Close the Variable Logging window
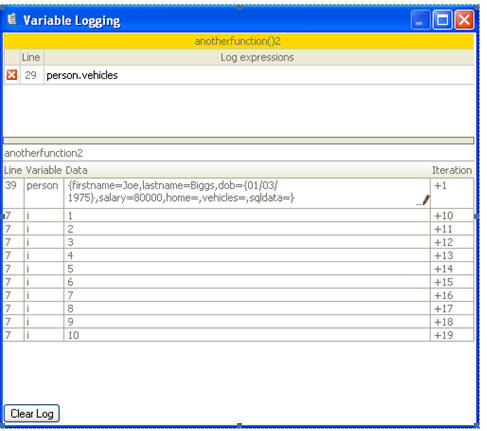This screenshot has height=431, width=487. tap(464, 20)
